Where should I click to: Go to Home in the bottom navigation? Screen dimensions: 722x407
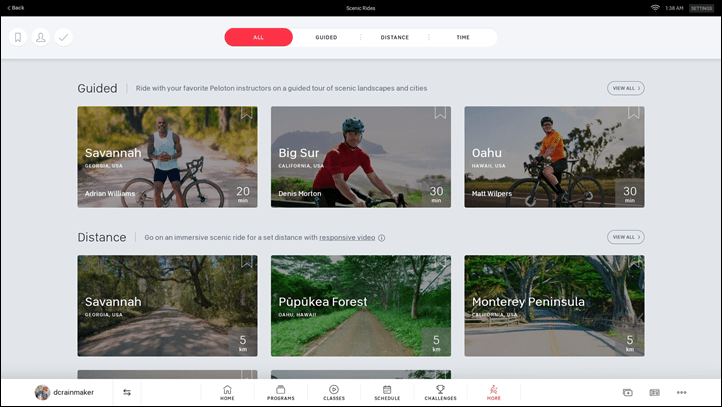pyautogui.click(x=227, y=393)
